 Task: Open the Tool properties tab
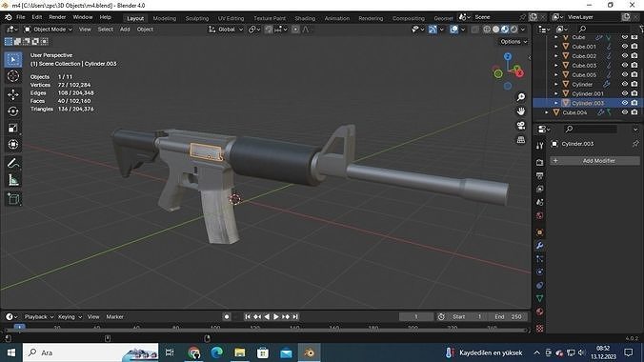click(x=539, y=146)
